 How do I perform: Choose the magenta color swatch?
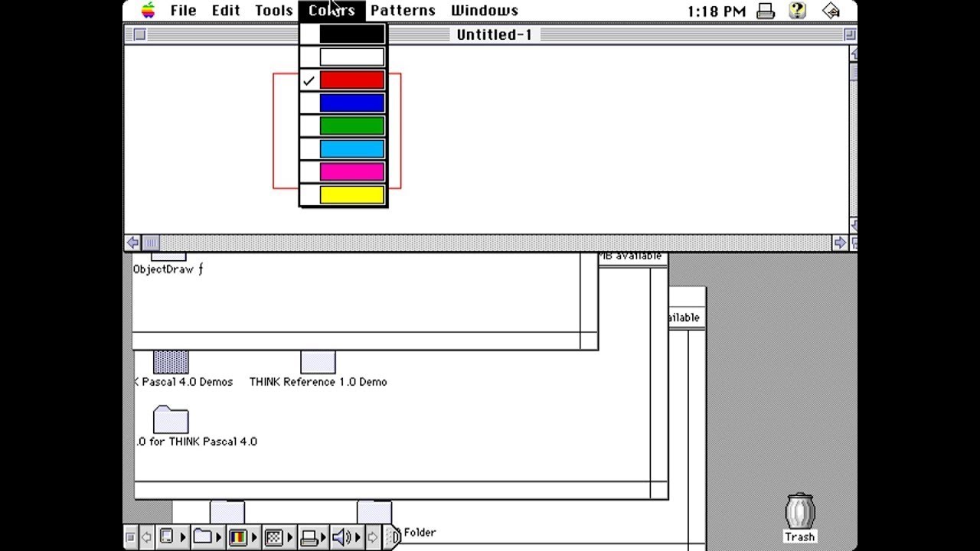(x=352, y=172)
